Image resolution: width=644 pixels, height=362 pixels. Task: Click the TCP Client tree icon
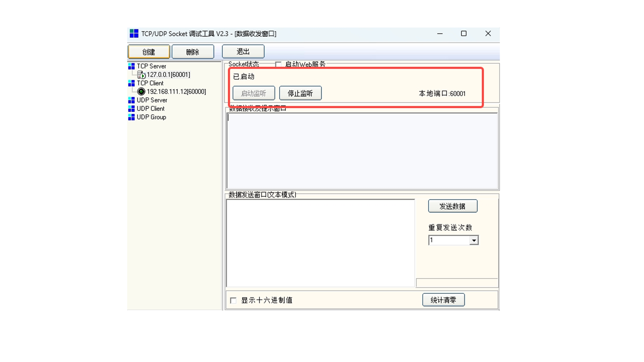click(x=131, y=83)
